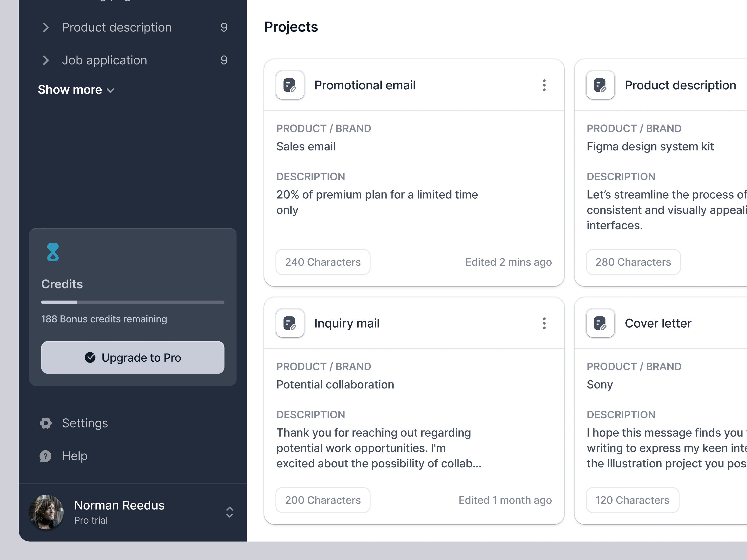The height and width of the screenshot is (560, 747).
Task: Click the Settings gear icon
Action: tap(46, 423)
